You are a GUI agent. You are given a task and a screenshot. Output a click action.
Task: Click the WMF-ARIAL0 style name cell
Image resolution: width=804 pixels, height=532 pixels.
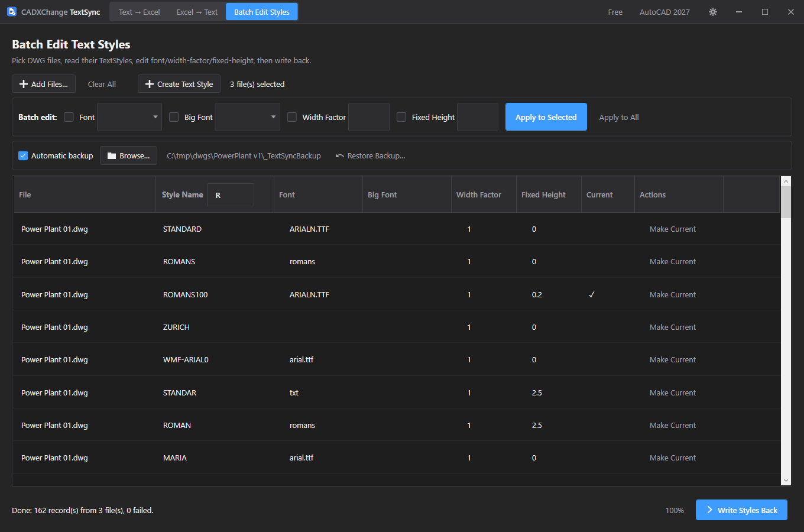(186, 359)
